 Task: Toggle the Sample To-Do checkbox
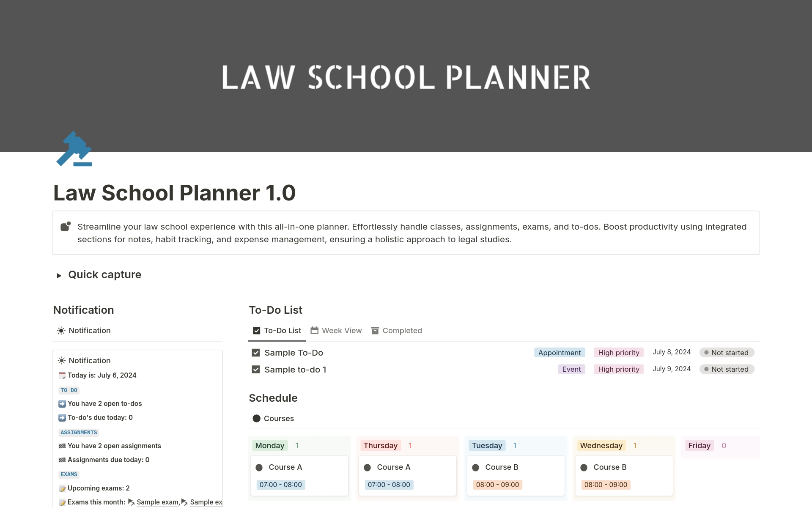[256, 353]
